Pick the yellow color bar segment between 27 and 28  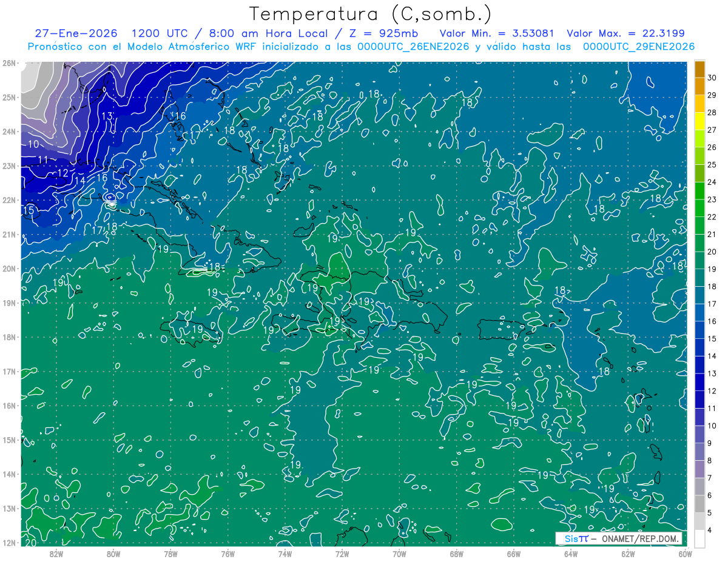tap(699, 121)
